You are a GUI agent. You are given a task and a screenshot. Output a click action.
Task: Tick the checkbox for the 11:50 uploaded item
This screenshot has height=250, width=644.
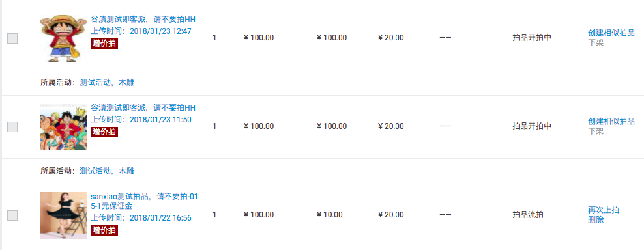click(x=12, y=127)
